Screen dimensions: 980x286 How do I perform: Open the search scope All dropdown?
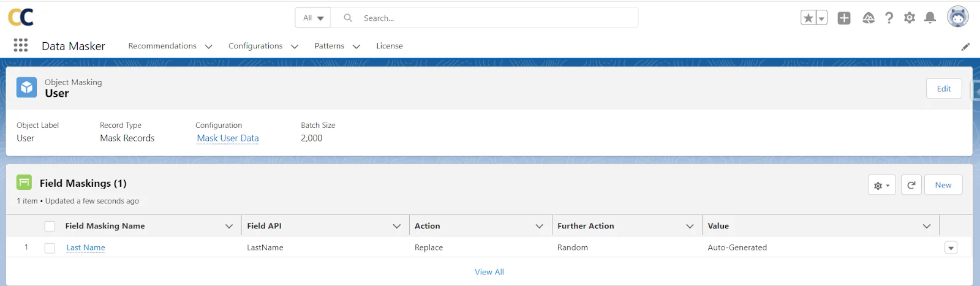pos(313,18)
